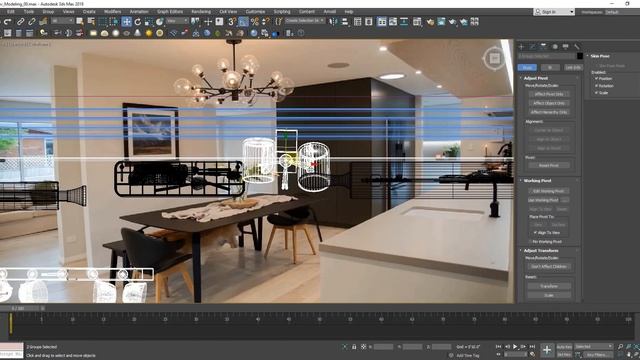This screenshot has width=640, height=360.
Task: Open the Display panel icon
Action: click(566, 47)
